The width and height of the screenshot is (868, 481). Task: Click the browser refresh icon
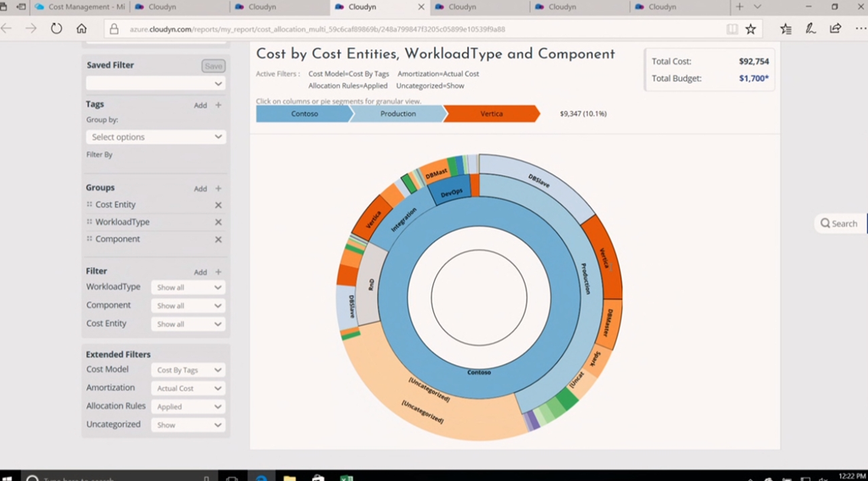coord(56,28)
